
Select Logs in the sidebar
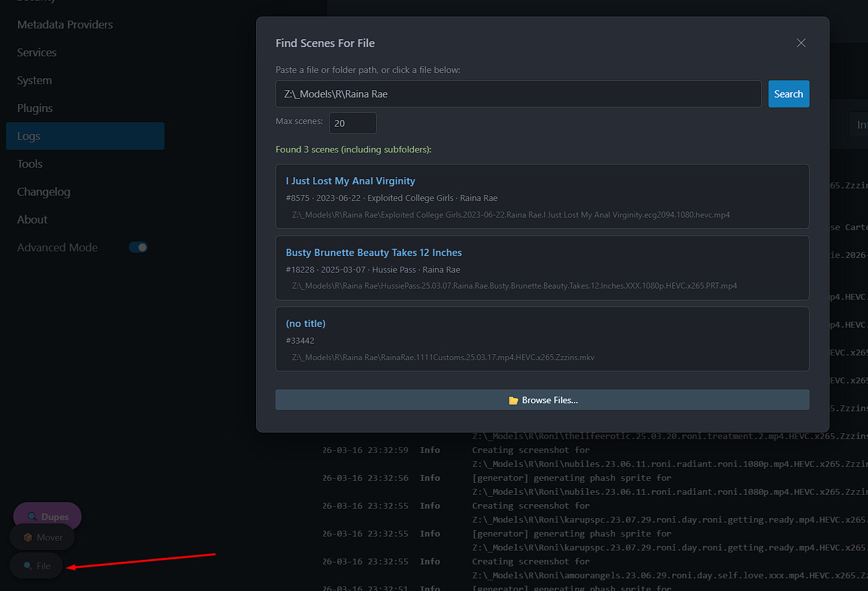point(86,136)
